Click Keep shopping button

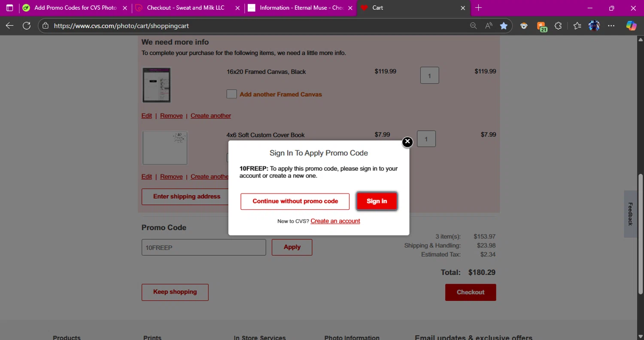click(x=175, y=292)
